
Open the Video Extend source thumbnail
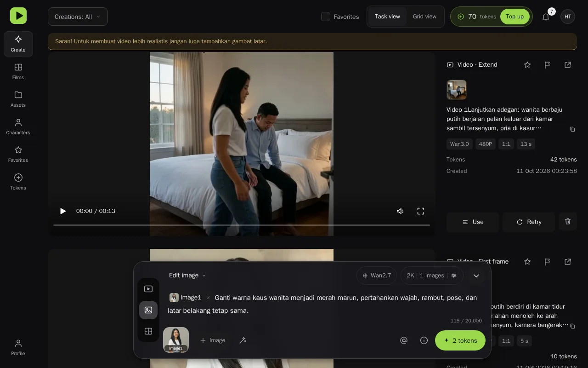click(x=457, y=90)
